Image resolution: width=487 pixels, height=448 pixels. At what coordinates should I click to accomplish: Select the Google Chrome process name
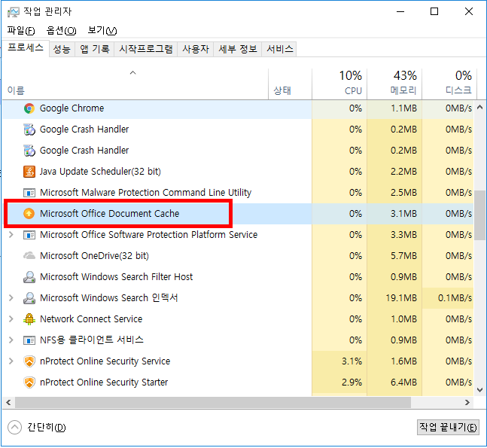(x=72, y=108)
